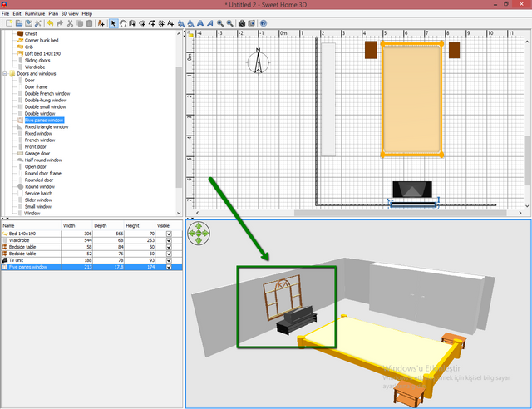This screenshot has height=409, width=532.
Task: Open the Help question mark icon
Action: (x=264, y=23)
